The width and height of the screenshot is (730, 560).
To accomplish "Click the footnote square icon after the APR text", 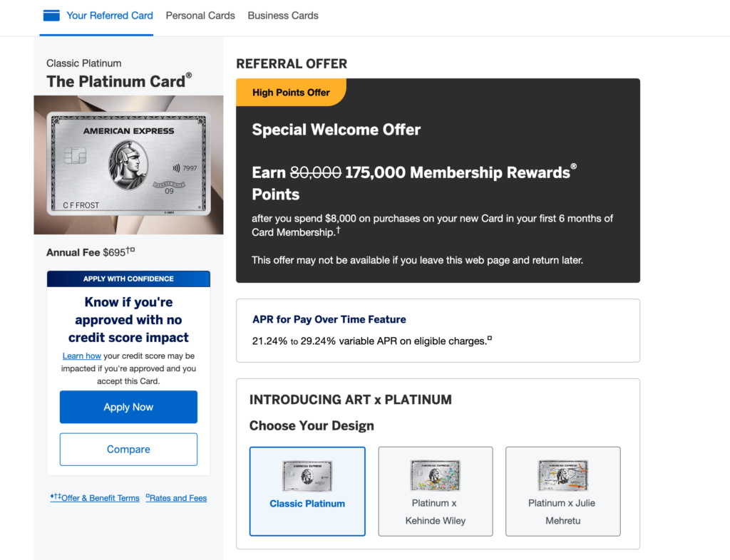I will point(489,339).
